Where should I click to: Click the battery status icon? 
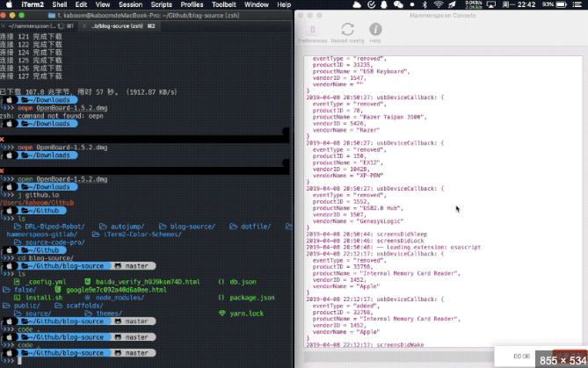click(x=562, y=4)
